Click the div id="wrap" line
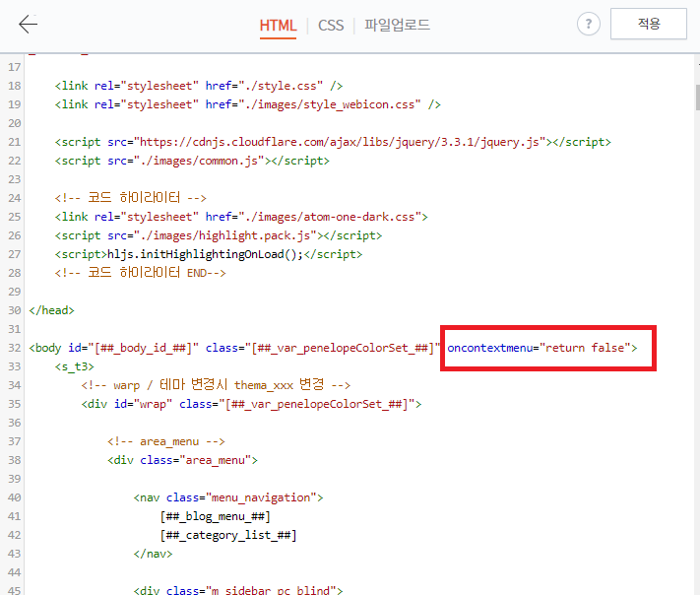The height and width of the screenshot is (595, 700). (251, 404)
